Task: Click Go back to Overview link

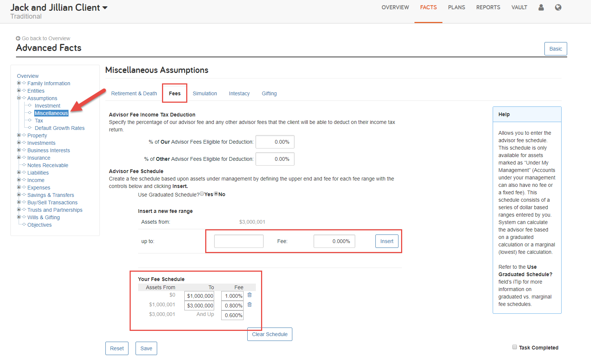Action: click(46, 38)
